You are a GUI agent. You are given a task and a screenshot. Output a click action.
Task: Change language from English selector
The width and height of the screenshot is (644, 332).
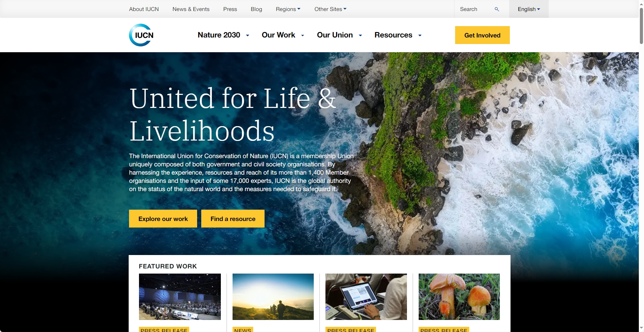tap(529, 9)
